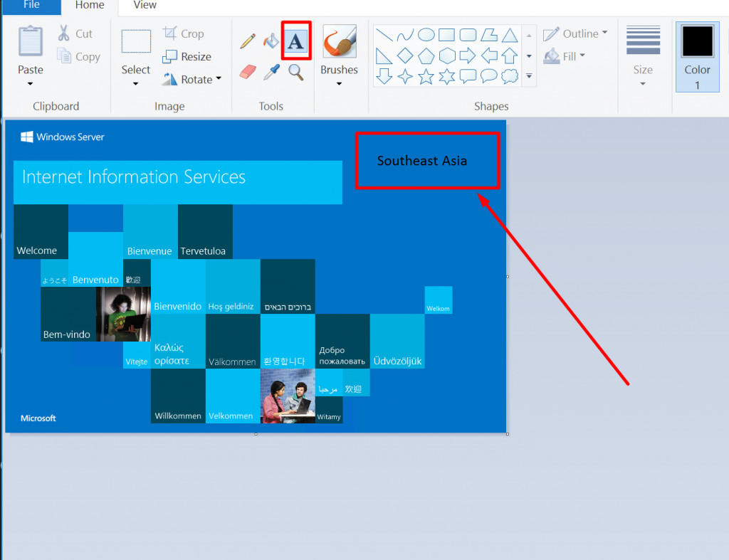Open the shape Fill dropdown
The height and width of the screenshot is (560, 729).
tap(564, 56)
